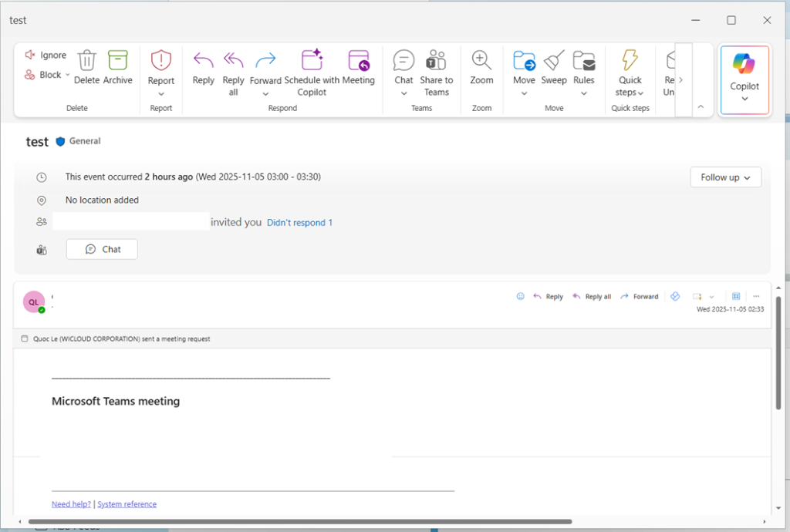Image resolution: width=790 pixels, height=532 pixels.
Task: Show more ribbon commands via right chevron
Action: (x=680, y=79)
